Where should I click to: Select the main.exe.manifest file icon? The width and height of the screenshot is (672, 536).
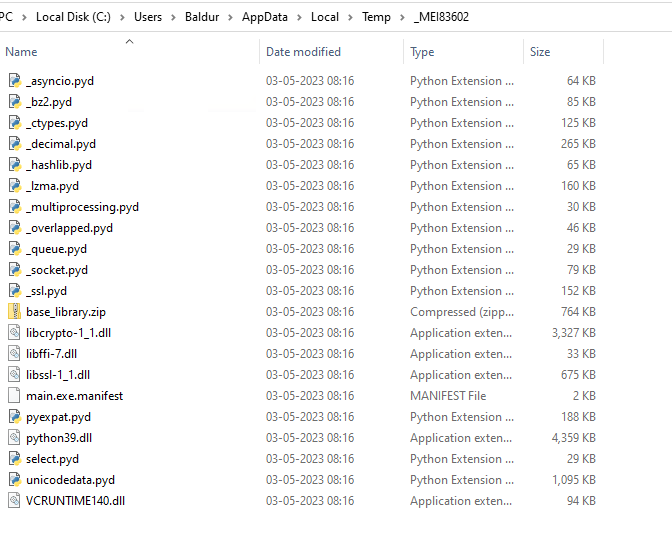coord(14,396)
